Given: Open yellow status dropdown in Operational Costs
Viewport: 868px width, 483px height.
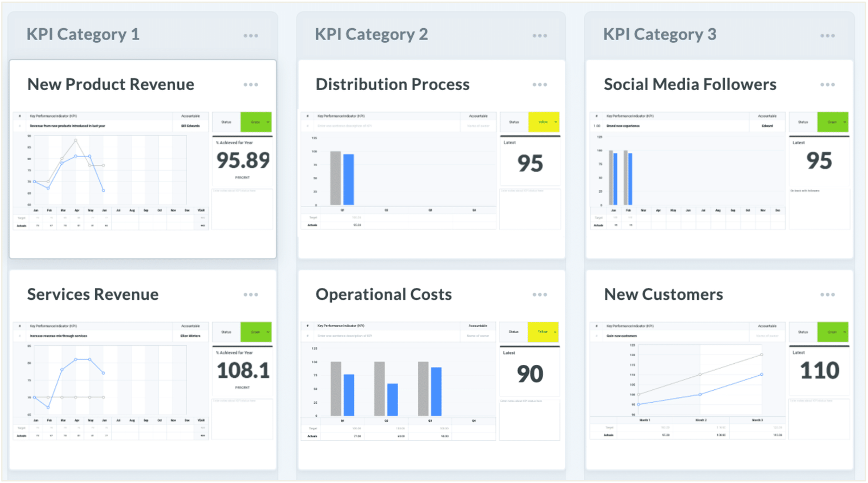Looking at the screenshot, I should pos(555,332).
